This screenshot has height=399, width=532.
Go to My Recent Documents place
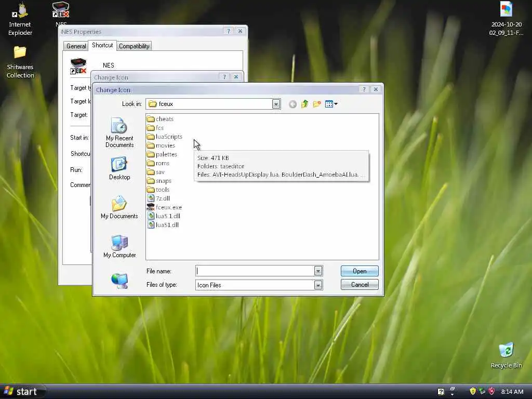click(119, 132)
